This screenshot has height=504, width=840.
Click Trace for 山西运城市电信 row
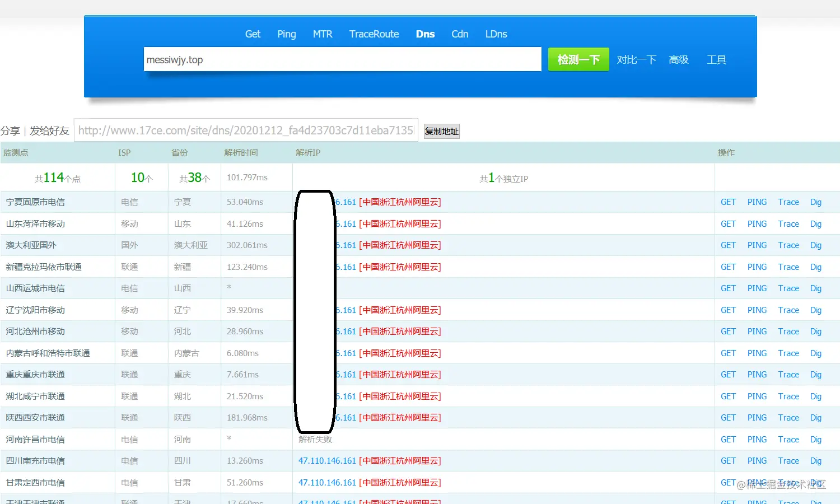click(x=788, y=288)
